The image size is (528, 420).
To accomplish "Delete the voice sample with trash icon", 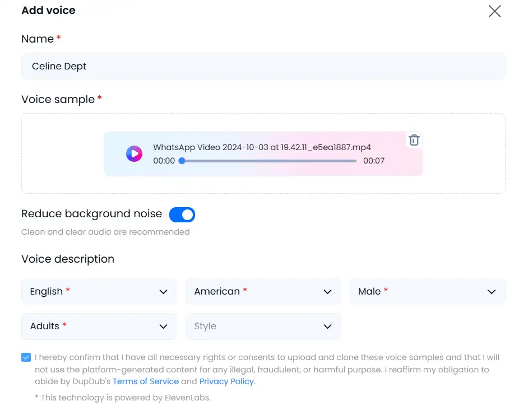I will coord(414,140).
